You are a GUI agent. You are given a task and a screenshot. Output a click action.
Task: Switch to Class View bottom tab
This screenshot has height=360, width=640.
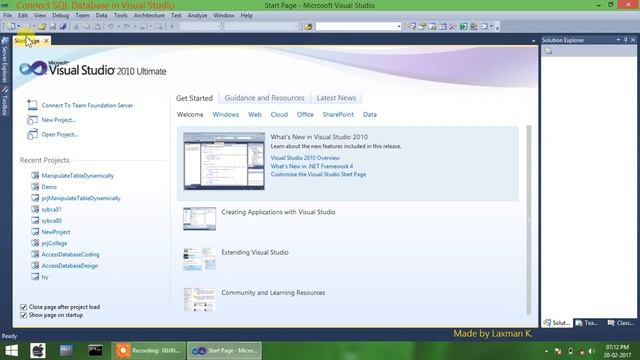pyautogui.click(x=621, y=323)
